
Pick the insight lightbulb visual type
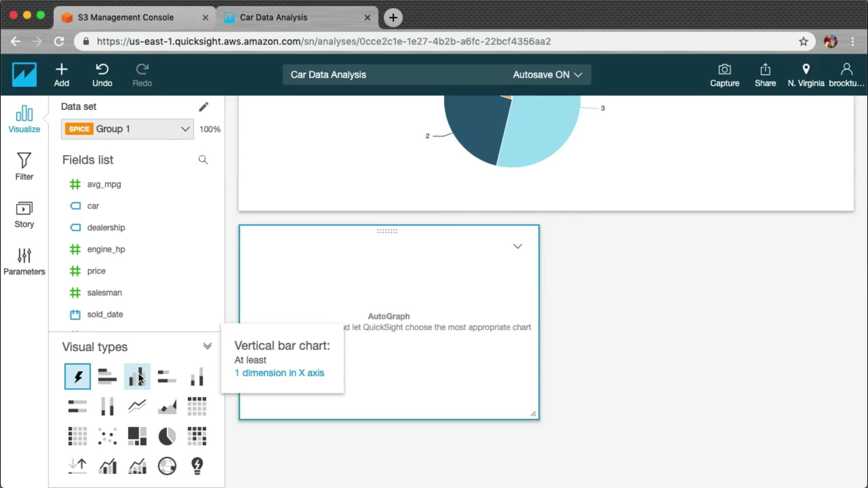pos(197,466)
